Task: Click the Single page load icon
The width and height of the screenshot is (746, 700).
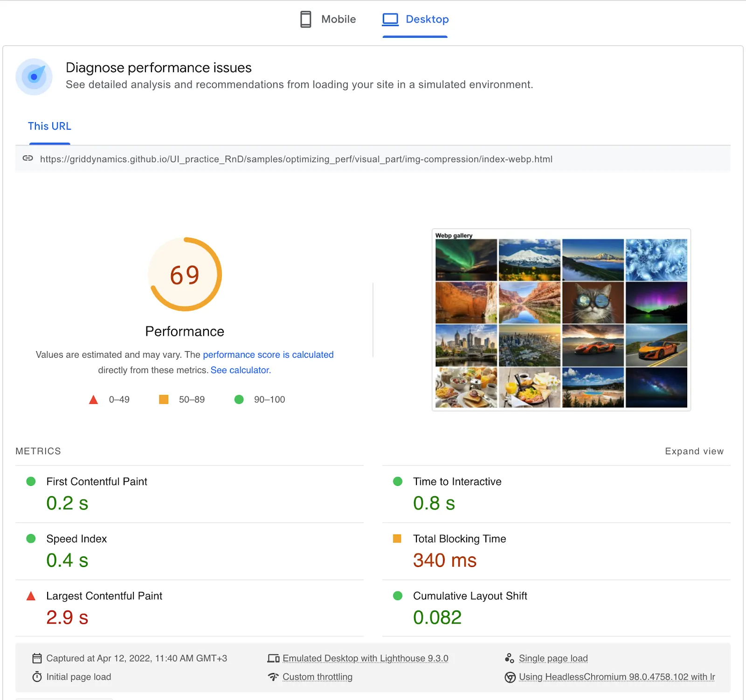Action: (511, 658)
